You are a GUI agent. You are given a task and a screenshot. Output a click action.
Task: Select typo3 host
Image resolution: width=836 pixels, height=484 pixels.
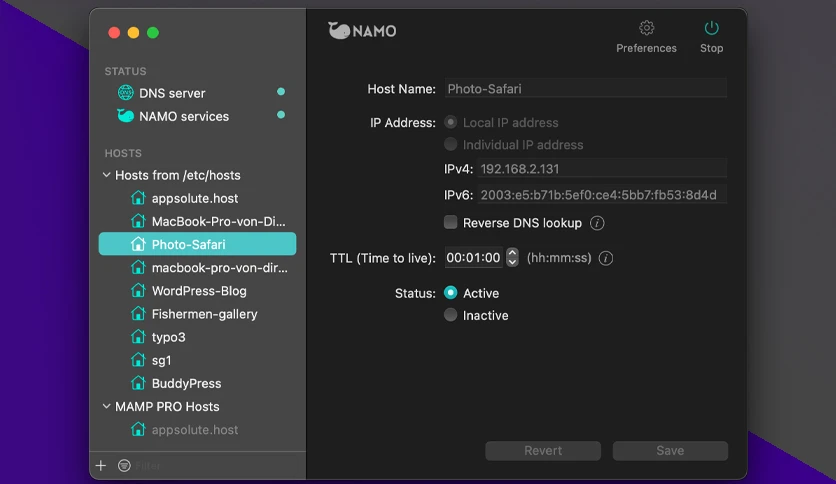(x=168, y=337)
